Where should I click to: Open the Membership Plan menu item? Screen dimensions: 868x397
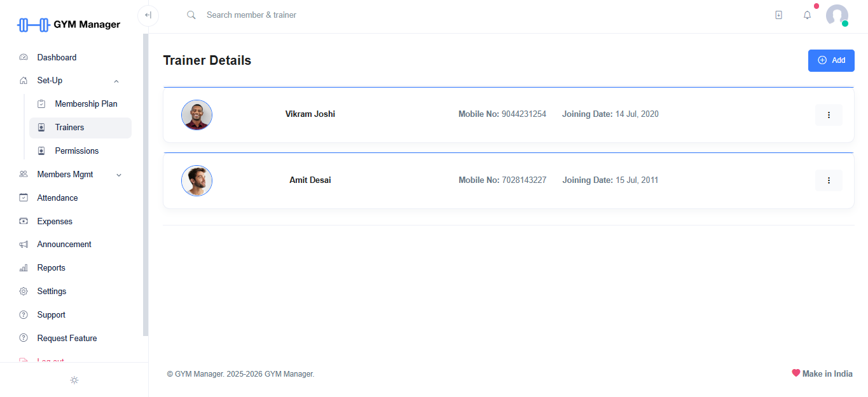(86, 104)
